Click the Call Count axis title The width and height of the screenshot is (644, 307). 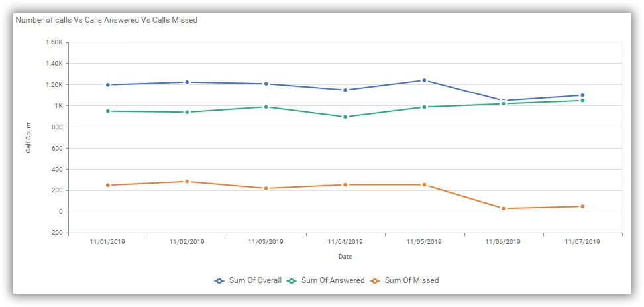[x=28, y=138]
